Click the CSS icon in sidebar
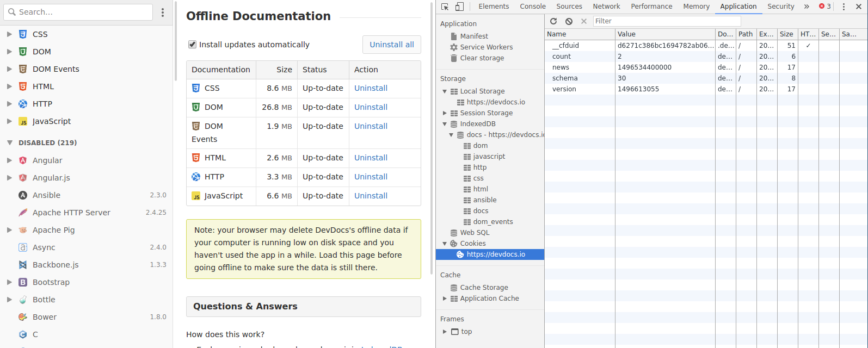This screenshot has width=868, height=348. 23,34
